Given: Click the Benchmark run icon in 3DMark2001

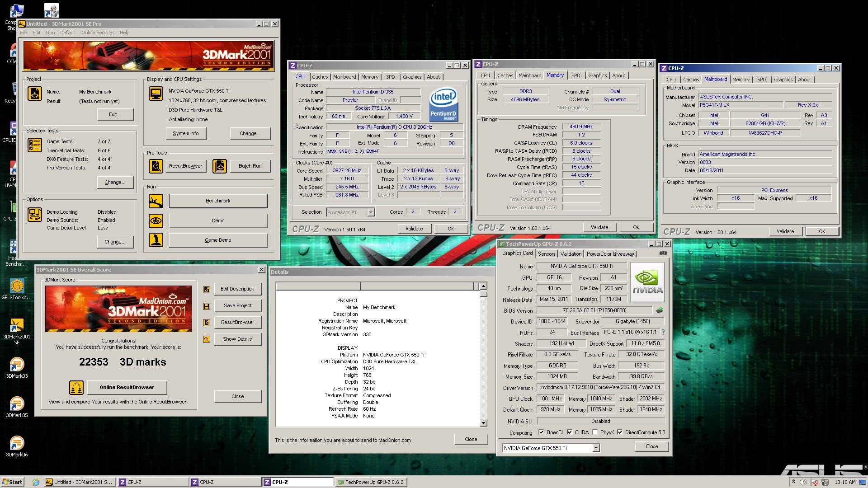Looking at the screenshot, I should coord(156,201).
